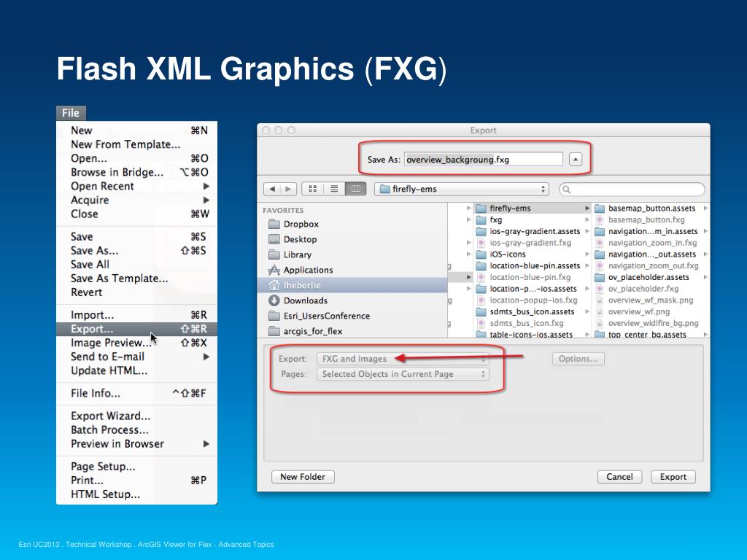Click overview_wf.png file
The width and height of the screenshot is (747, 560).
[x=651, y=312]
